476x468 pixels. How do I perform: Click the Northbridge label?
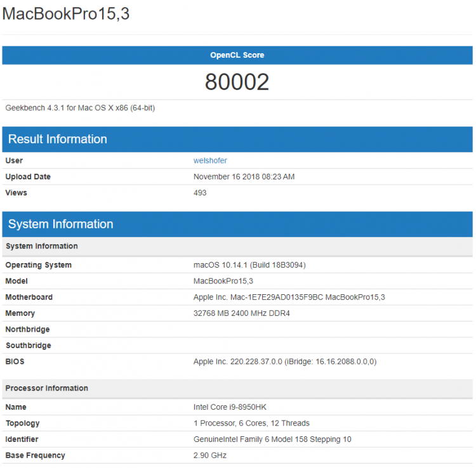28,329
